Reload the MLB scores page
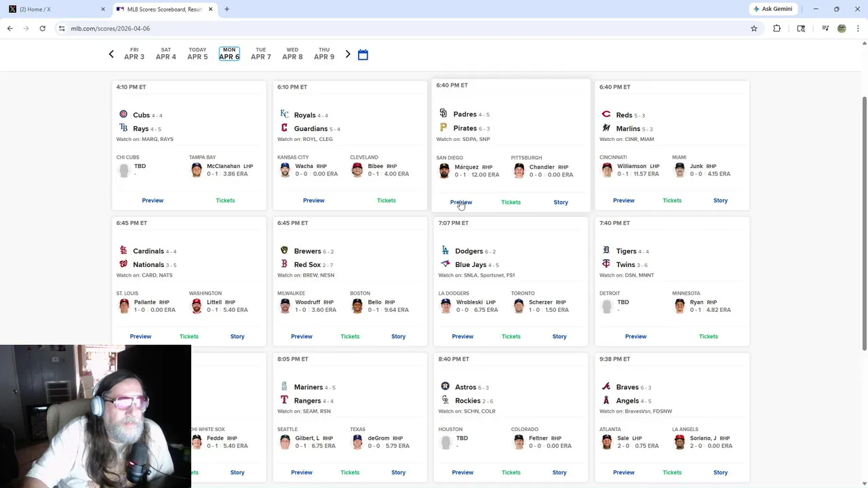 point(42,28)
